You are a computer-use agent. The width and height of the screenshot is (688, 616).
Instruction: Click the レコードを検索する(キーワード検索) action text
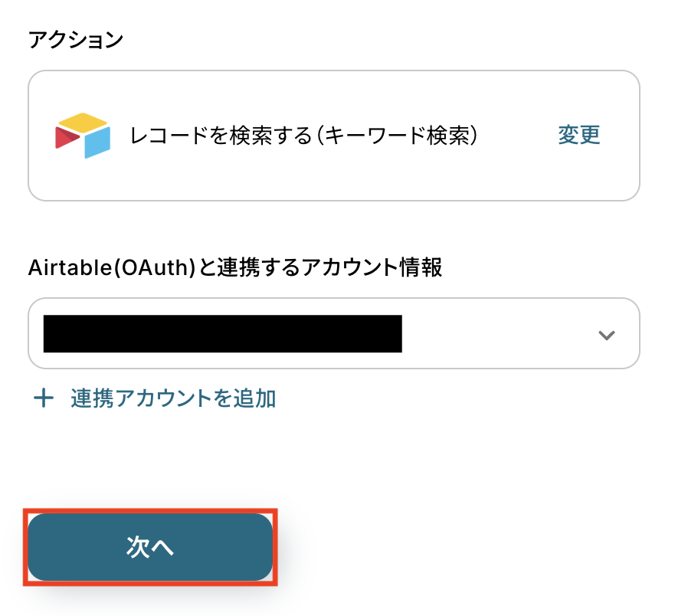[x=305, y=136]
